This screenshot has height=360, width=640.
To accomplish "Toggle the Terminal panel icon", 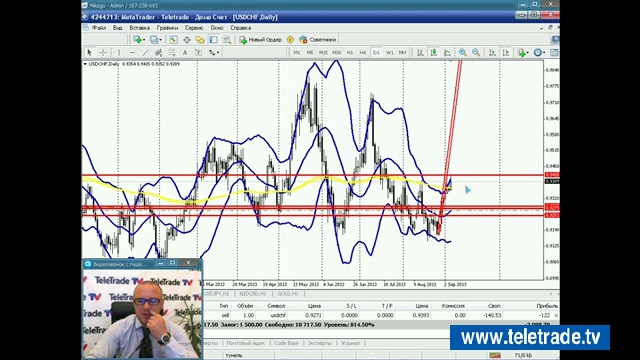I will click(213, 40).
